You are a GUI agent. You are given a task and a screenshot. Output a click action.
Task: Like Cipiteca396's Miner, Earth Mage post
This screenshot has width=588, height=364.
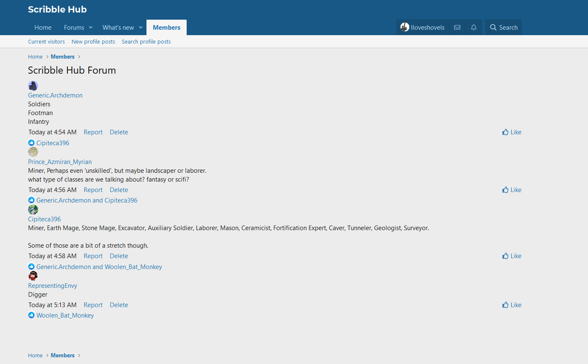[x=512, y=256]
